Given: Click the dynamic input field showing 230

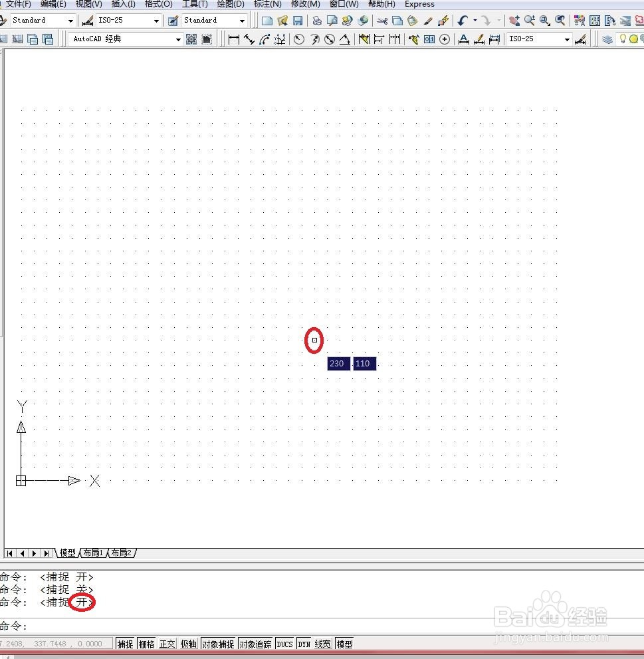Looking at the screenshot, I should (x=338, y=364).
